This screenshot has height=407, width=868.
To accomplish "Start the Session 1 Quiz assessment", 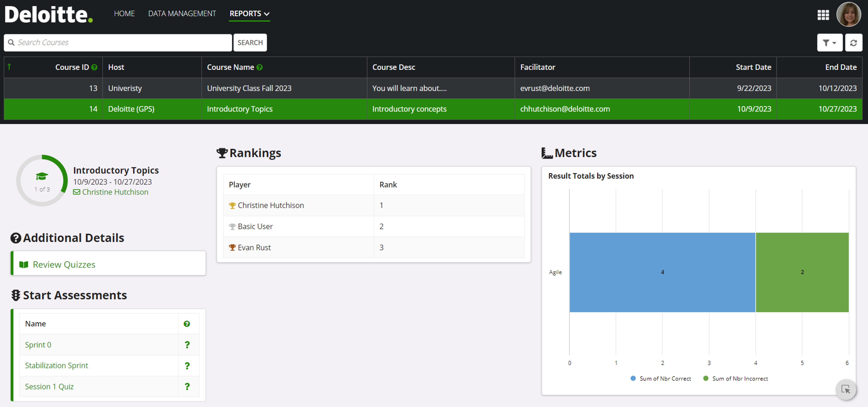I will 49,386.
